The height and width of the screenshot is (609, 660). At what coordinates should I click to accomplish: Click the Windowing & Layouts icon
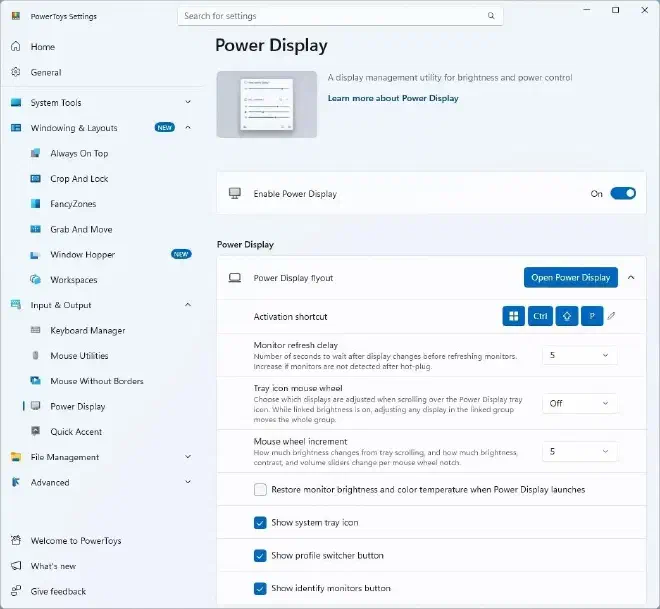(x=16, y=128)
